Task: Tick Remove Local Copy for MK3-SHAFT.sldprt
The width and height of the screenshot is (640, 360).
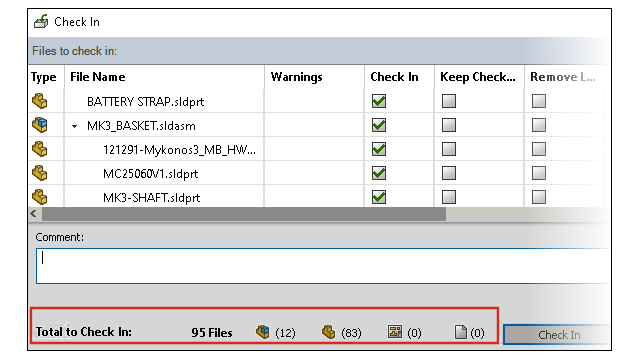Action: (539, 197)
